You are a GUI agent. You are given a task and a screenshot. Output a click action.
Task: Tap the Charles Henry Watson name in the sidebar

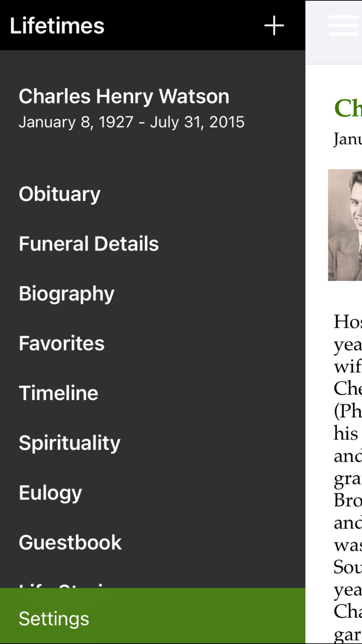click(124, 96)
